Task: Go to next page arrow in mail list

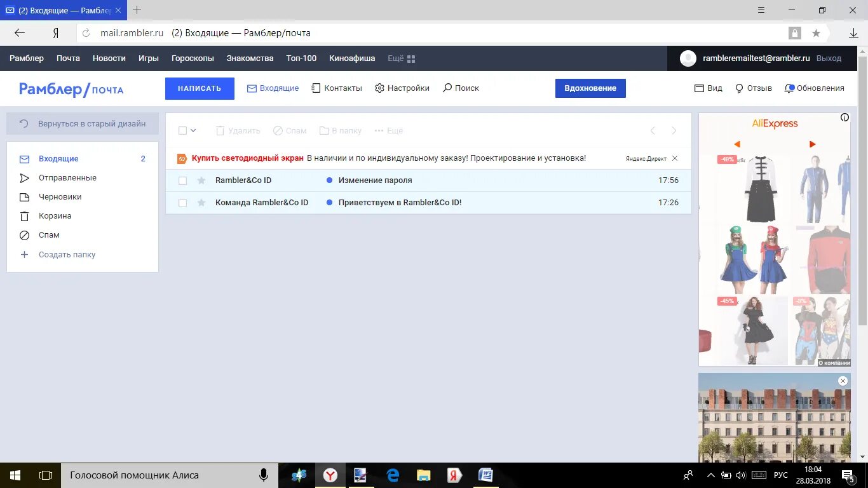Action: tap(674, 131)
